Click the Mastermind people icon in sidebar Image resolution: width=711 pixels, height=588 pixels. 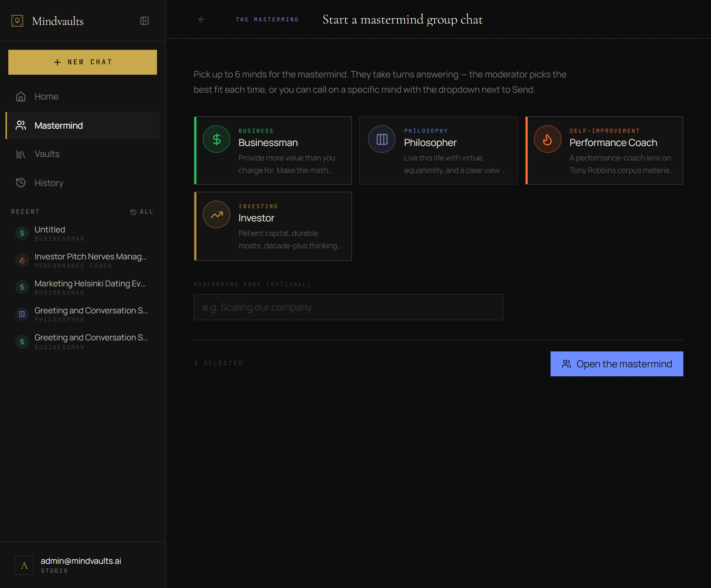(x=21, y=125)
